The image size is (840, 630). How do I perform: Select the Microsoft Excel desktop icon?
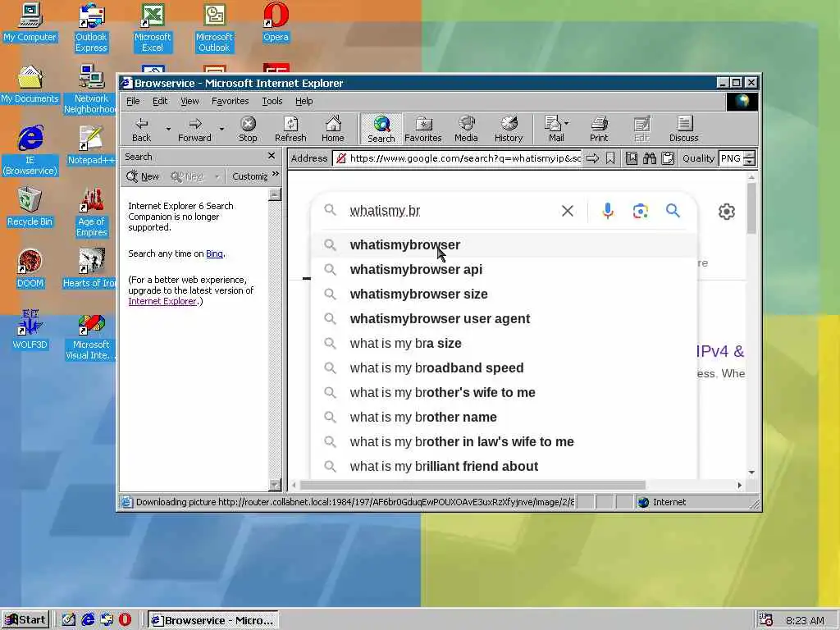[153, 28]
